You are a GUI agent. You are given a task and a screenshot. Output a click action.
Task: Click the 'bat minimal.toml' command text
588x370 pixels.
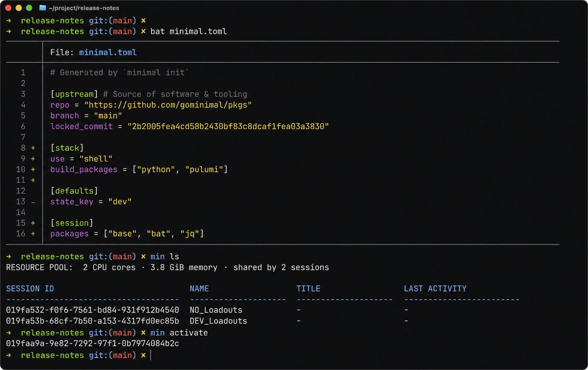click(189, 32)
